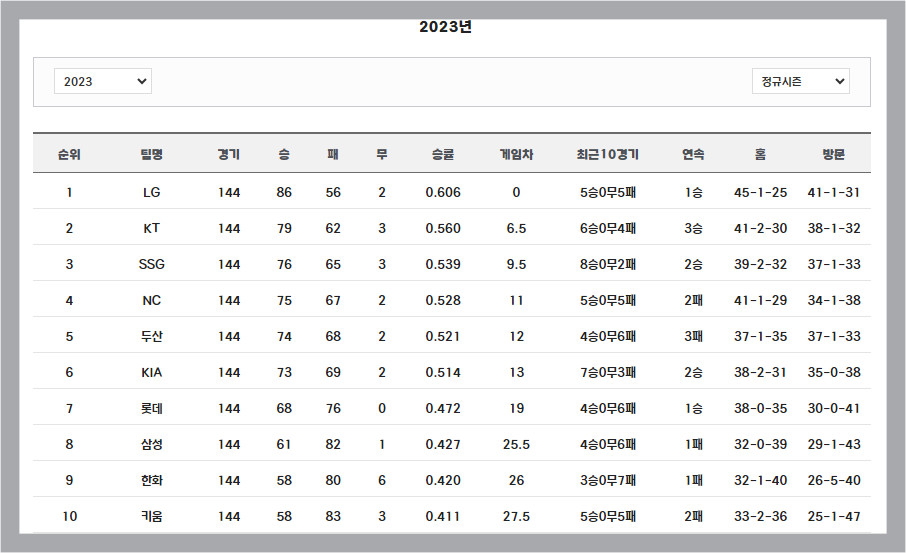Click KT's streak 3승
The width and height of the screenshot is (906, 553).
coord(693,228)
